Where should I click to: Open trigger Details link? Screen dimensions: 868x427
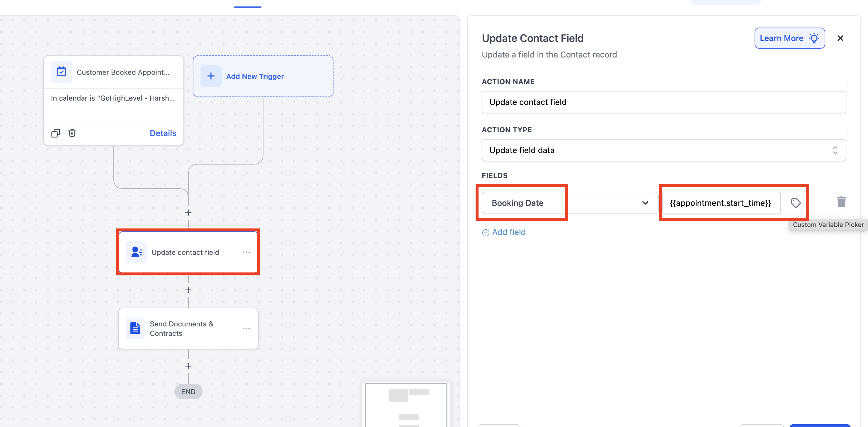point(163,133)
